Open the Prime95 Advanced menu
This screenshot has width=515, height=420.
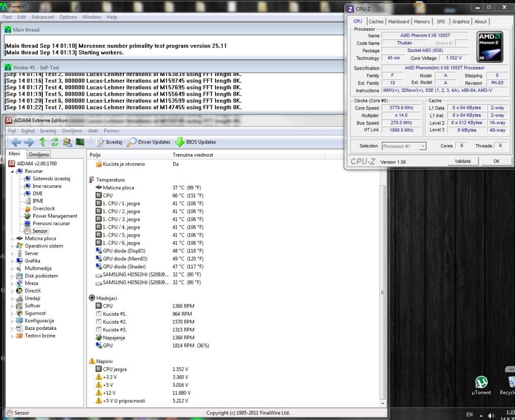pyautogui.click(x=42, y=17)
